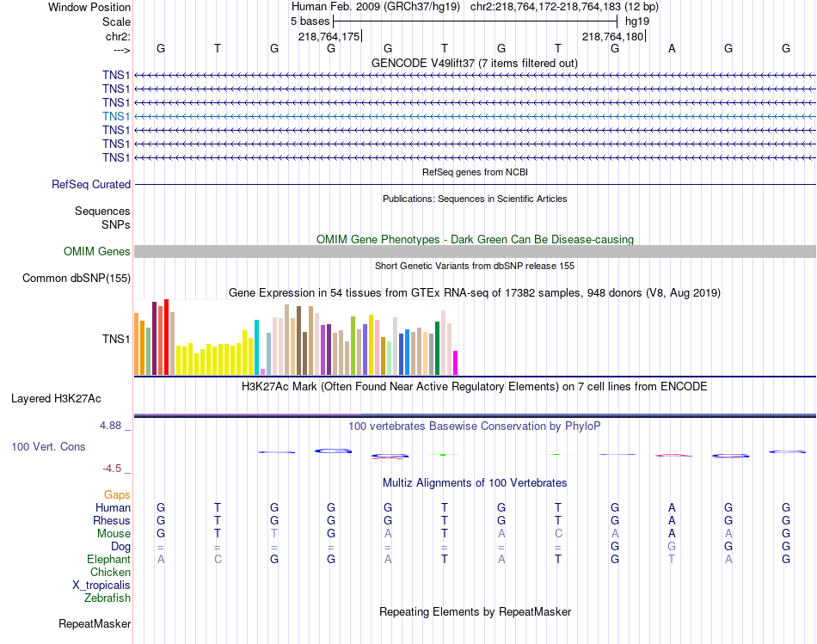Image resolution: width=817 pixels, height=644 pixels.
Task: Open the 'OMIM Gene Phenotypes' track title
Action: point(475,239)
